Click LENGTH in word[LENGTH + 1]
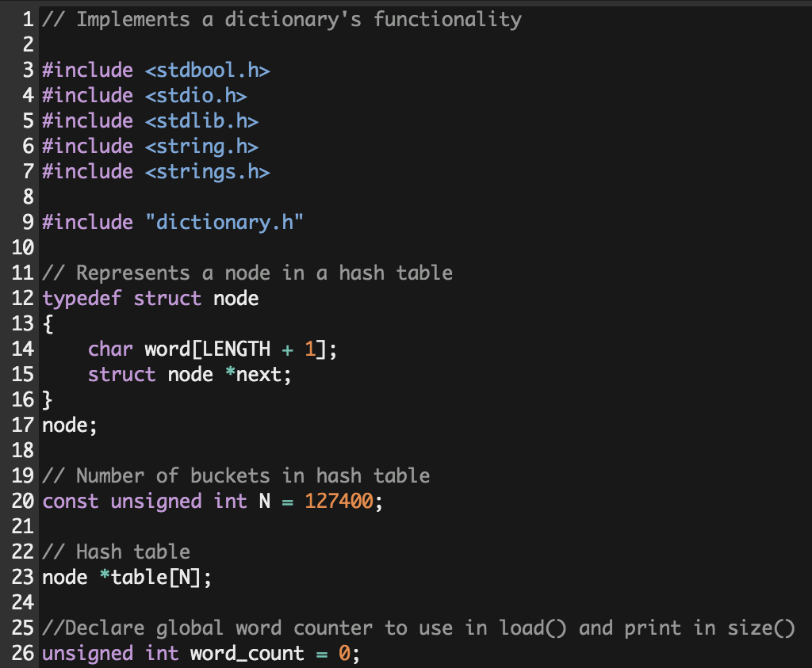The height and width of the screenshot is (668, 812). 236,349
